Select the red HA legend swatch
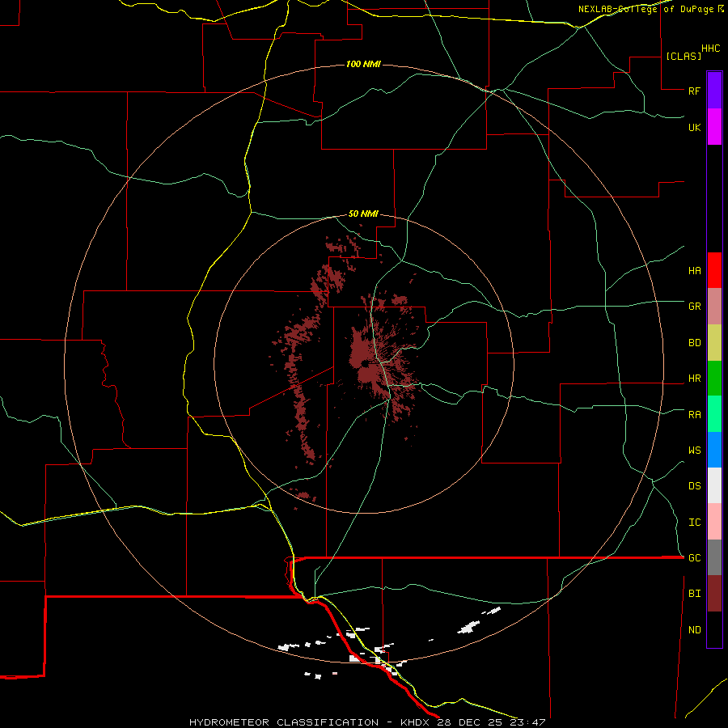728x728 pixels. 714,270
